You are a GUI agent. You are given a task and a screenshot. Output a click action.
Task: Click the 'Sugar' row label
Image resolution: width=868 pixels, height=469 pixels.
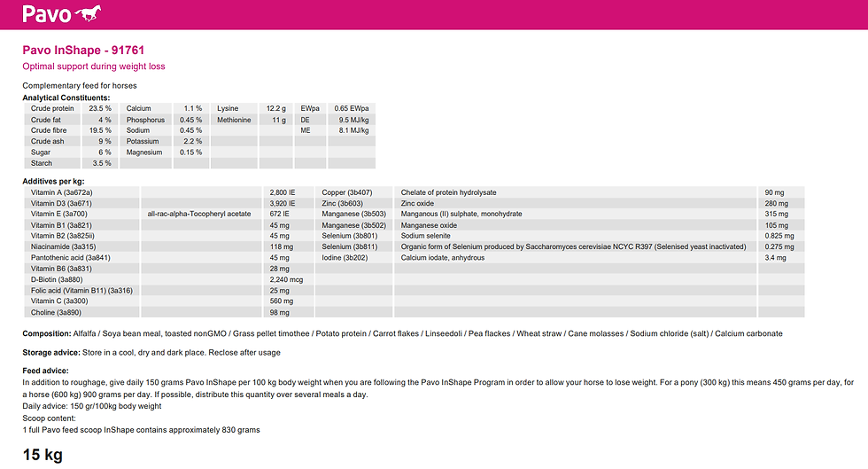(41, 152)
